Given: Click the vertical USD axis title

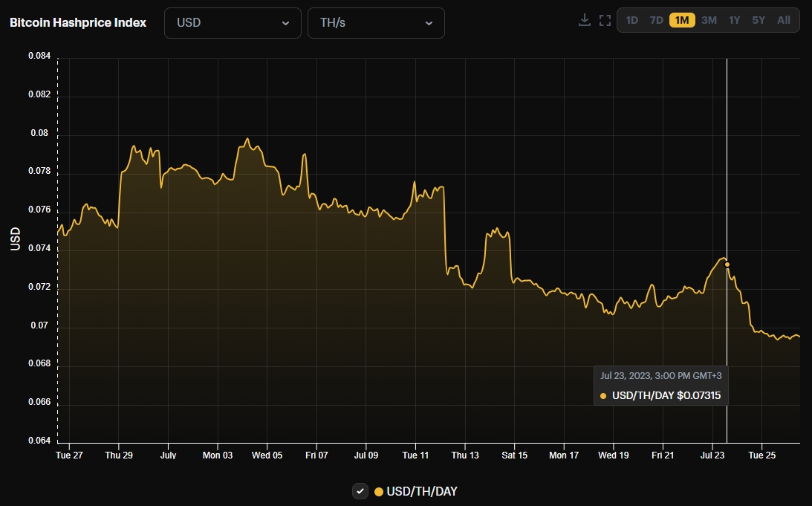Looking at the screenshot, I should pyautogui.click(x=15, y=239).
